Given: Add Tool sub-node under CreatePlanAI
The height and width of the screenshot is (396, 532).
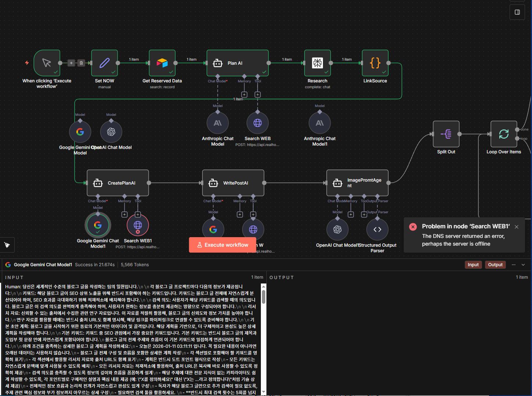Looking at the screenshot, I should tap(138, 214).
